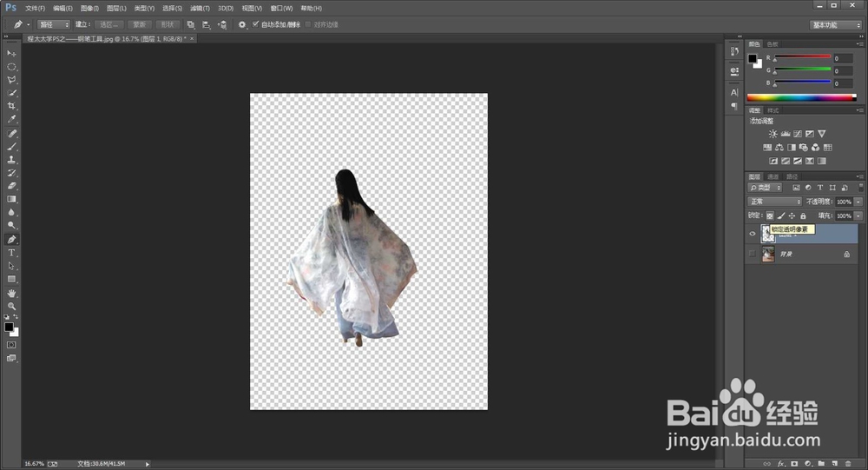The height and width of the screenshot is (470, 868).
Task: Open layer filter type dropdown 类型
Action: click(x=765, y=188)
